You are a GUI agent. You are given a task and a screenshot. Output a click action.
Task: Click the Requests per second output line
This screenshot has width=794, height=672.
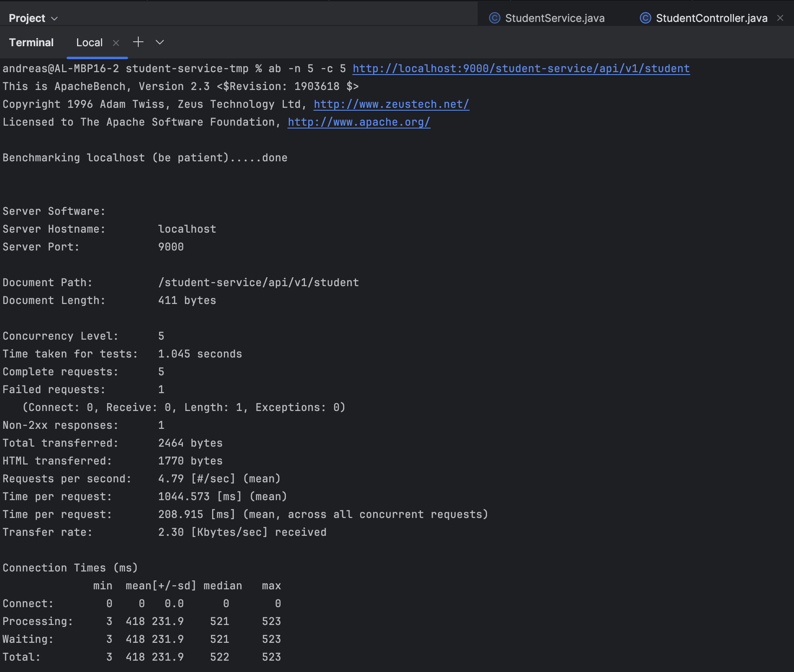pyautogui.click(x=67, y=479)
